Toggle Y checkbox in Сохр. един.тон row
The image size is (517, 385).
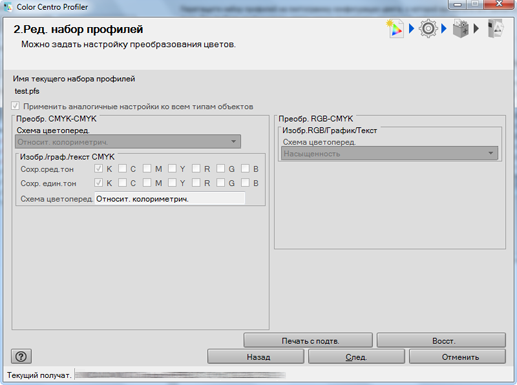(172, 183)
